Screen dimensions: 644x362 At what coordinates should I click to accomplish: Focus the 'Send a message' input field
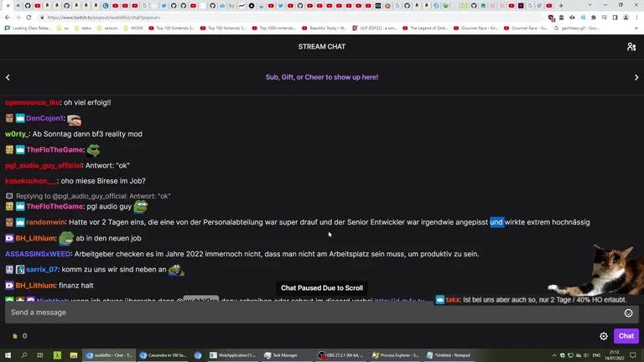click(x=310, y=313)
